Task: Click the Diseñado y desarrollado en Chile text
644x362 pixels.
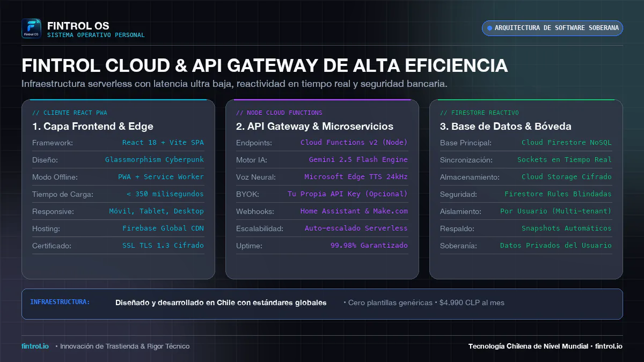Action: [221, 302]
